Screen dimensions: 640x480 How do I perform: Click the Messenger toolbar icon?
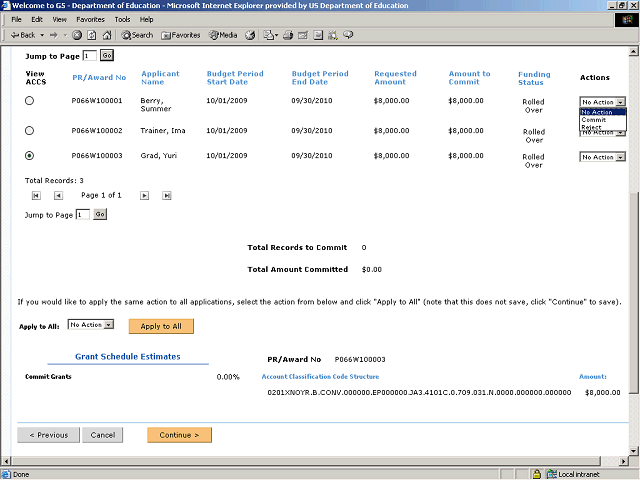coord(348,35)
